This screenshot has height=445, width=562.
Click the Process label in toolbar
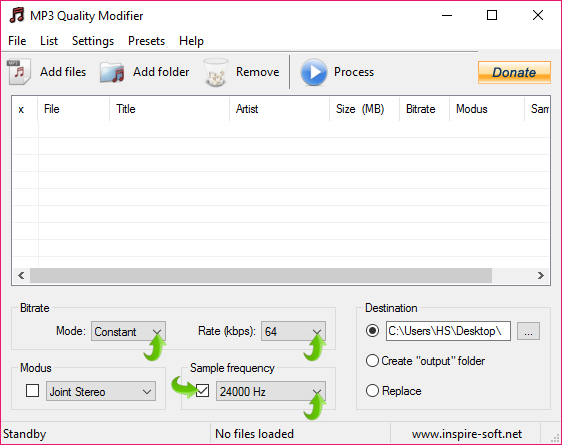tap(354, 72)
